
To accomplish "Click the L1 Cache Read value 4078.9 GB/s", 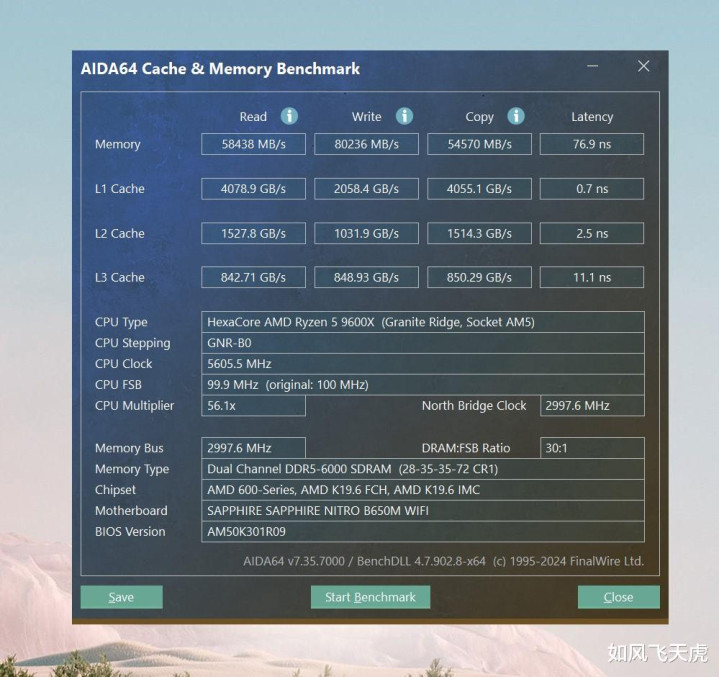I will click(x=254, y=189).
